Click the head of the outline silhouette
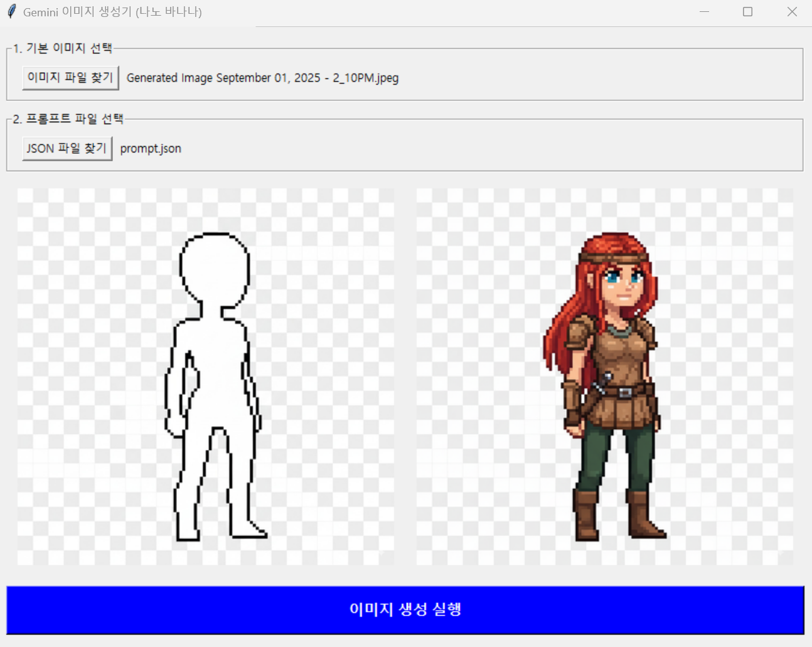This screenshot has width=812, height=647. click(215, 267)
